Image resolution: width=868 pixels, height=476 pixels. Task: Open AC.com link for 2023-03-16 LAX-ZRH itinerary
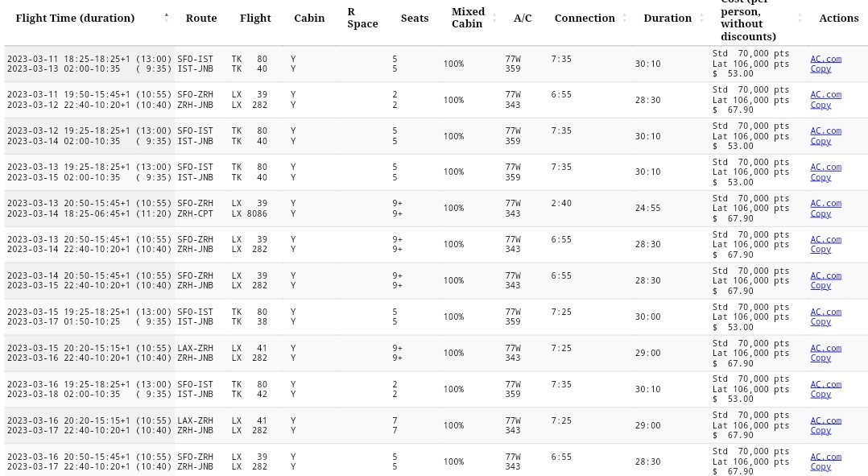825,420
